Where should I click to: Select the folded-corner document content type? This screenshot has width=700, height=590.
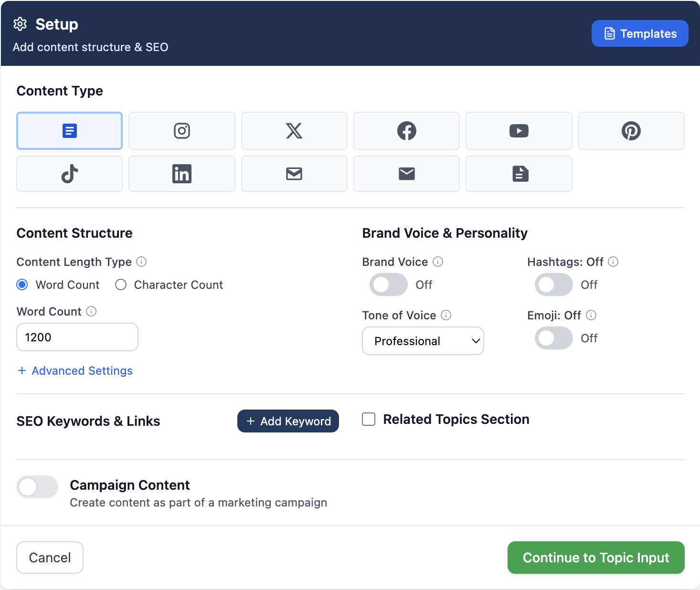click(x=519, y=174)
